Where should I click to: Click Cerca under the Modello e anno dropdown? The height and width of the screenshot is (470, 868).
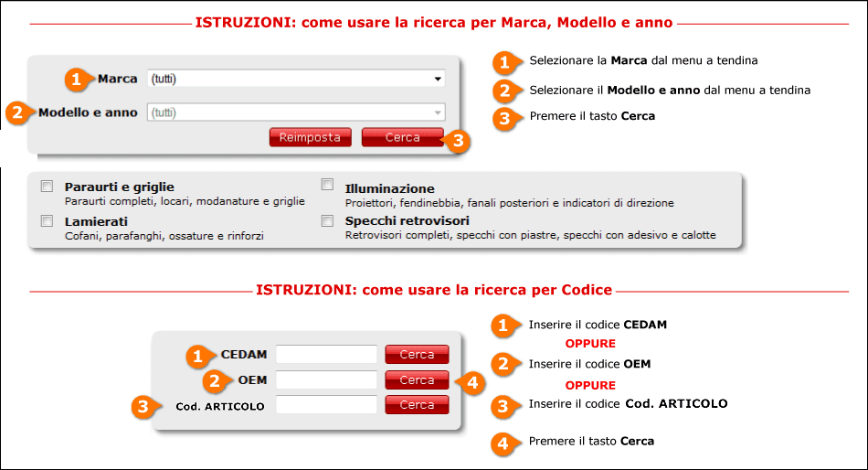point(402,137)
